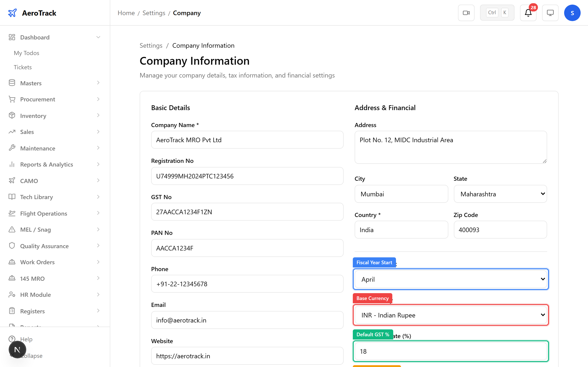Click the user avatar labeled S
Screen dimensions: 588x367
coord(572,13)
